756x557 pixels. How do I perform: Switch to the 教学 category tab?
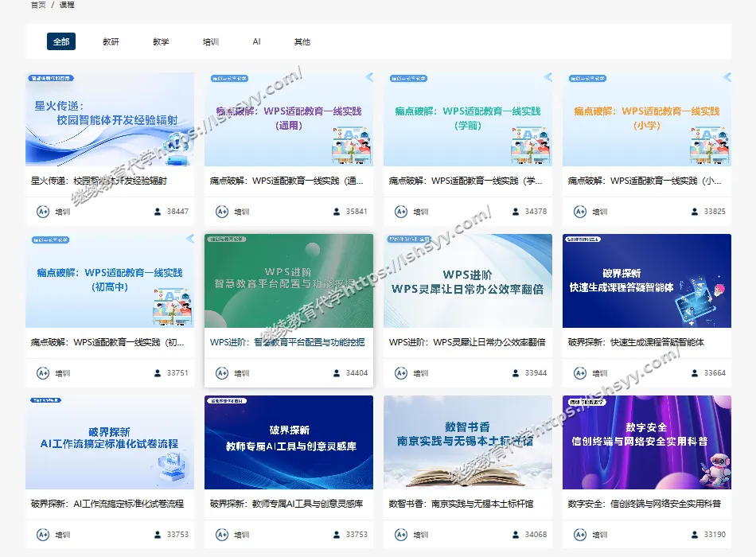[161, 42]
